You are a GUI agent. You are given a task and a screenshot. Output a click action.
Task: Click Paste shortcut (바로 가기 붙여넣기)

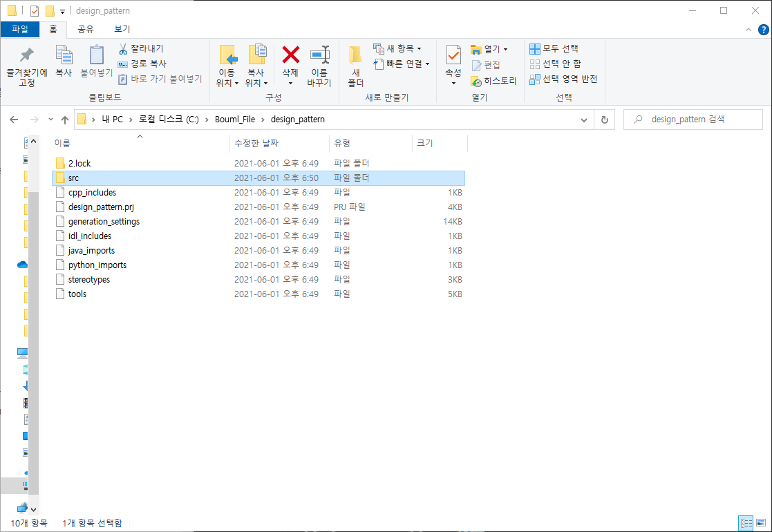click(160, 79)
